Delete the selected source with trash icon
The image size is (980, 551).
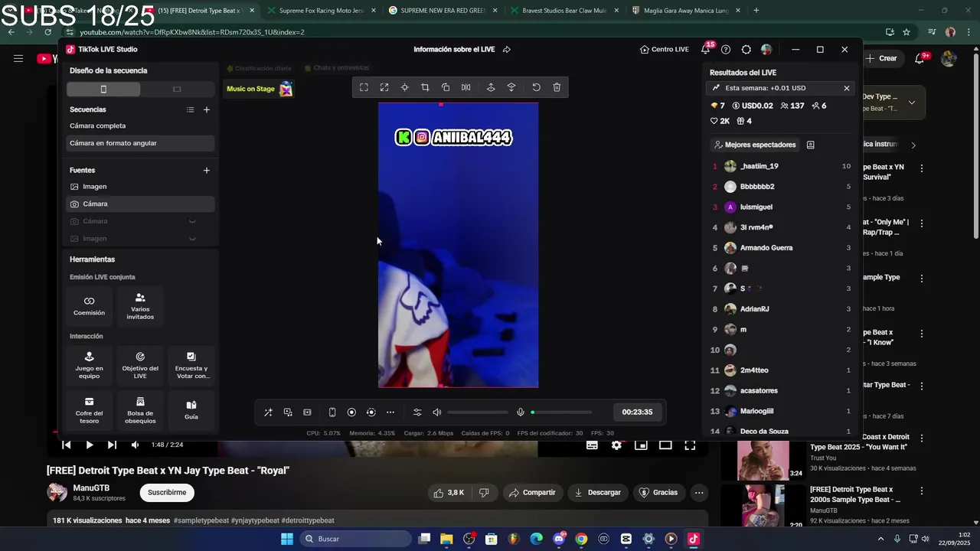pos(557,87)
